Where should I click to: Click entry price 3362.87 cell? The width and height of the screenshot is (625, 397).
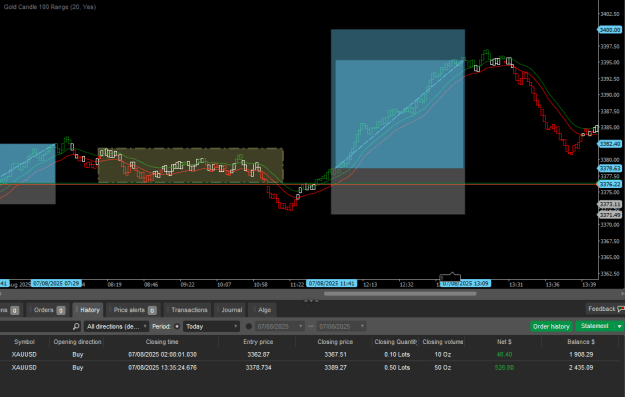[258, 354]
